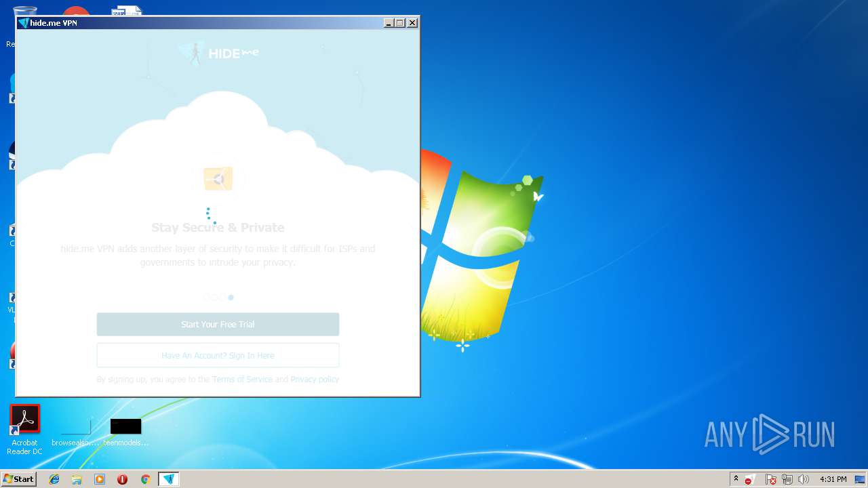868x488 pixels.
Task: Maximize the hide.me VPN window
Action: (400, 23)
